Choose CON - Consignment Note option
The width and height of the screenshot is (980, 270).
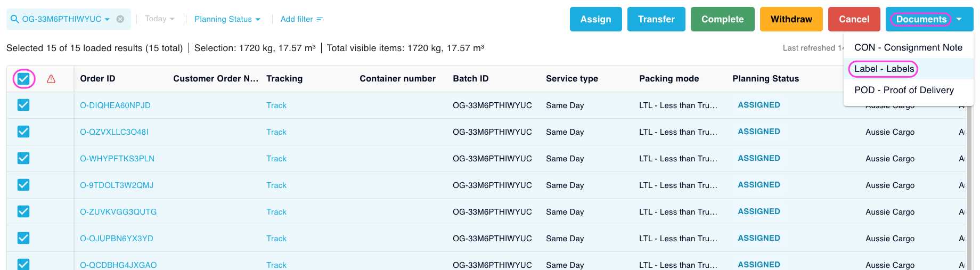pyautogui.click(x=908, y=47)
